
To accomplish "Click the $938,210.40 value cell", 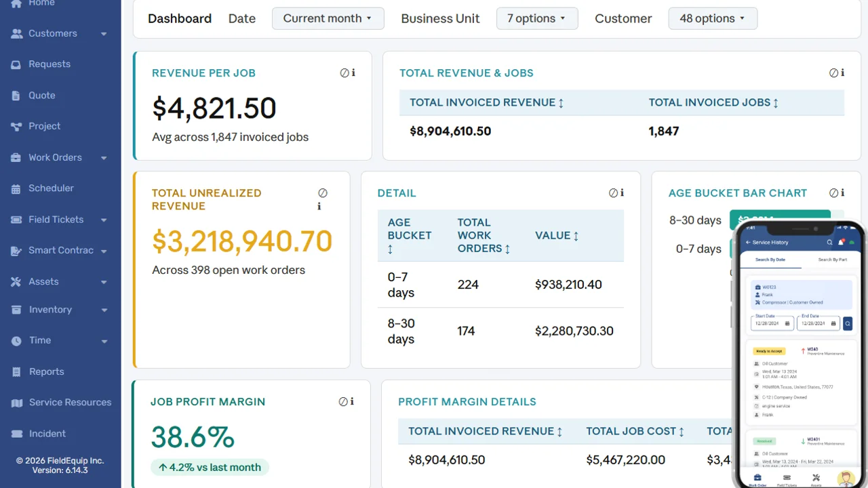I will click(x=568, y=285).
